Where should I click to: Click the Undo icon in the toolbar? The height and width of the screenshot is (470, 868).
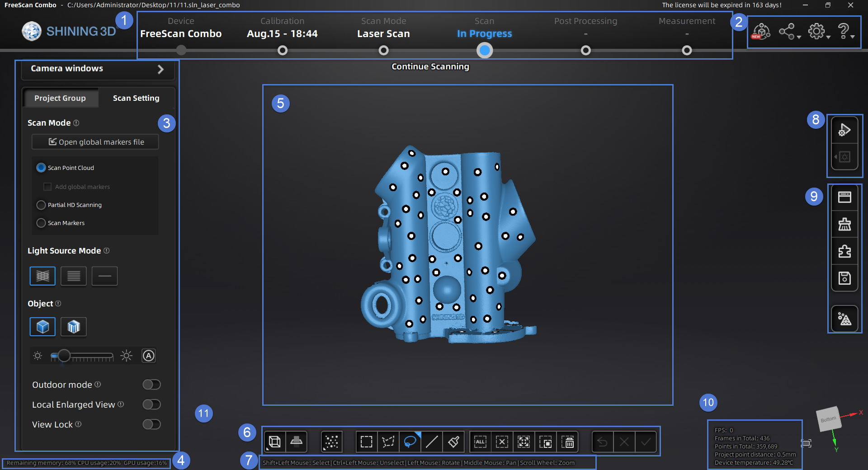coord(602,442)
